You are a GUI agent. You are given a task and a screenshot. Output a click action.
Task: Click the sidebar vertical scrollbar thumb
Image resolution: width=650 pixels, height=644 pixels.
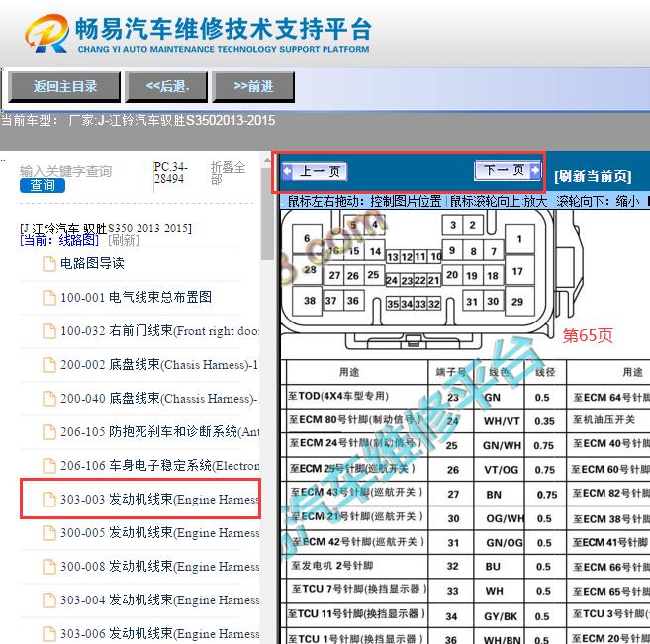coord(267,214)
